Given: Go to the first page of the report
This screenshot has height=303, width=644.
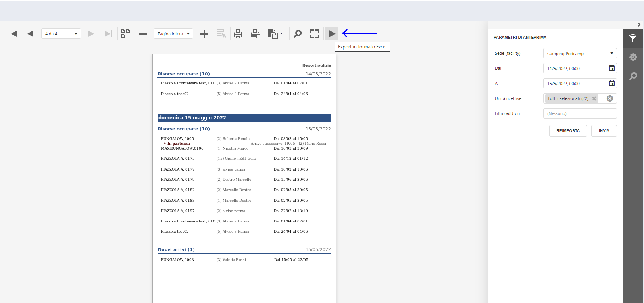Looking at the screenshot, I should point(13,34).
